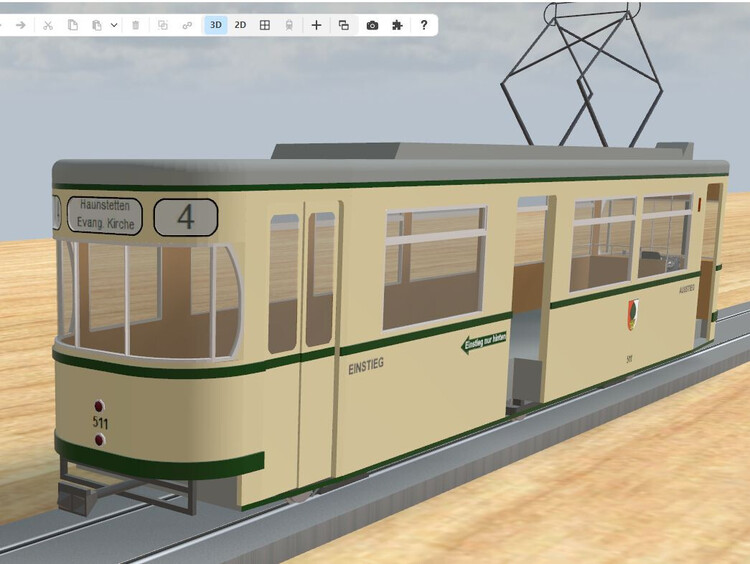Open the plugins puzzle piece icon
The image size is (750, 564).
tap(397, 25)
